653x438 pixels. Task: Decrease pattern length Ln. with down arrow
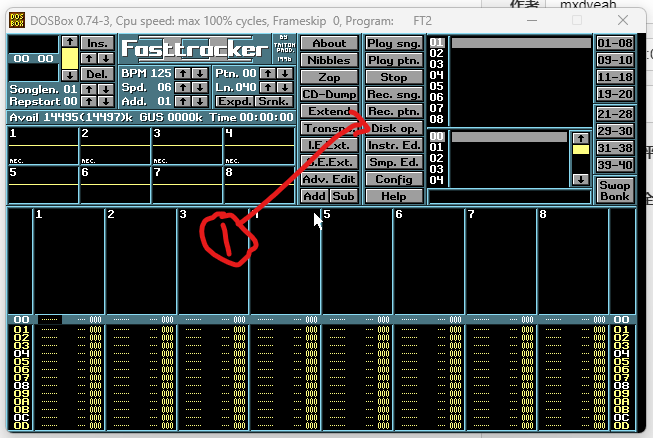pyautogui.click(x=285, y=87)
